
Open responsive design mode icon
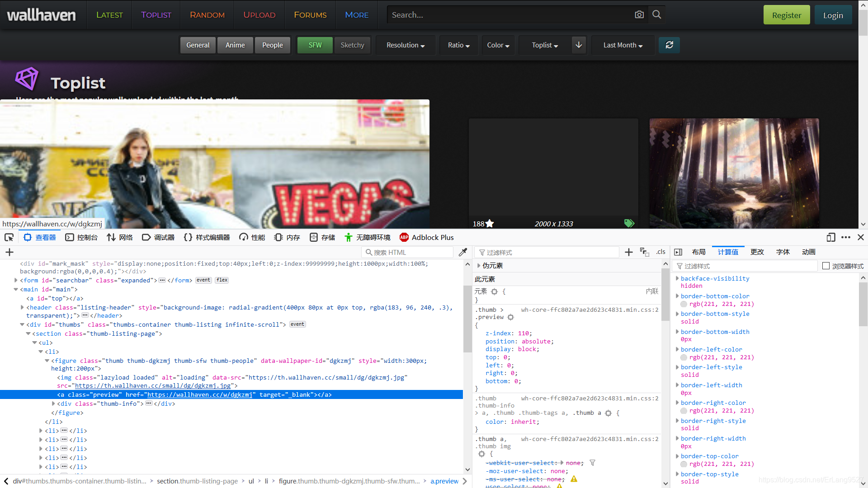[x=831, y=237]
